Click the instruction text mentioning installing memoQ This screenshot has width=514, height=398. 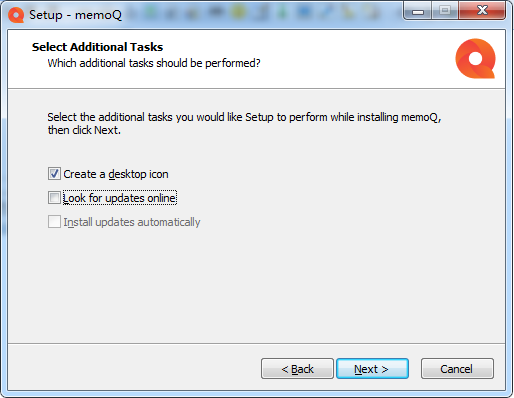coord(244,123)
